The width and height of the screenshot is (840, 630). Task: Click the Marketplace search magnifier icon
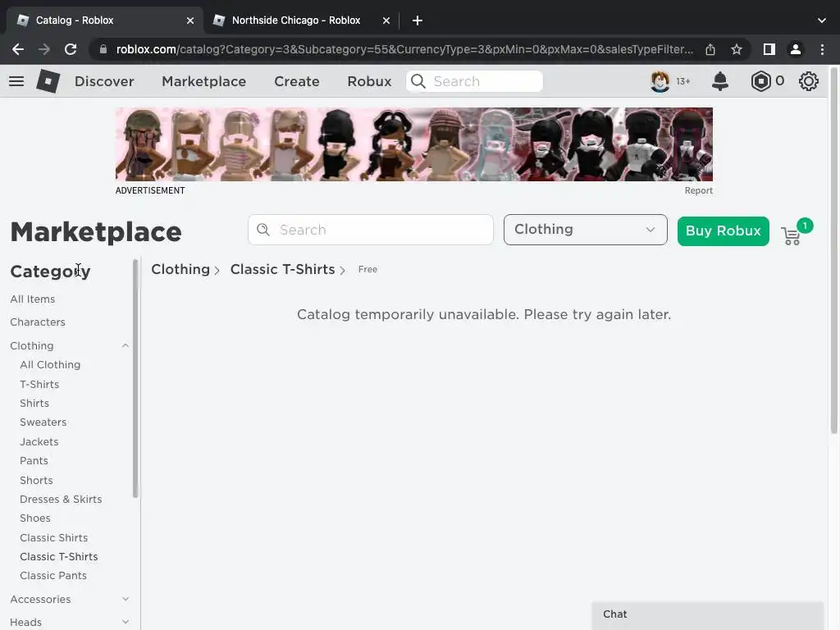point(263,230)
